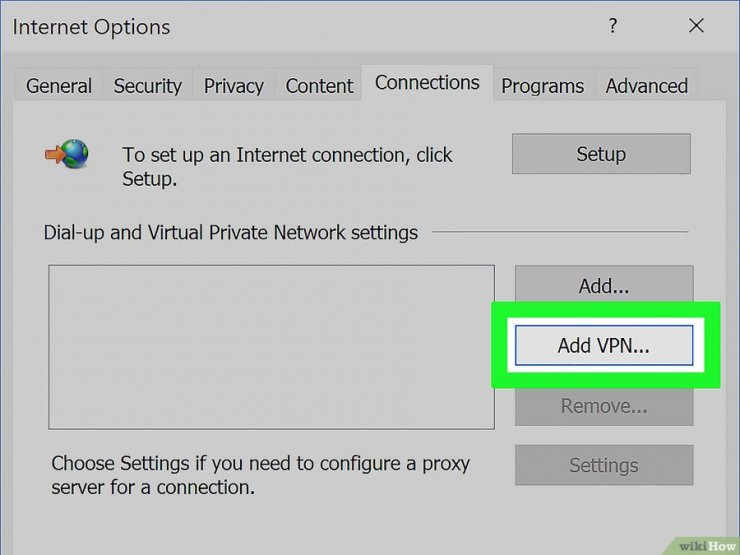740x555 pixels.
Task: Switch to the General tab
Action: 59,85
